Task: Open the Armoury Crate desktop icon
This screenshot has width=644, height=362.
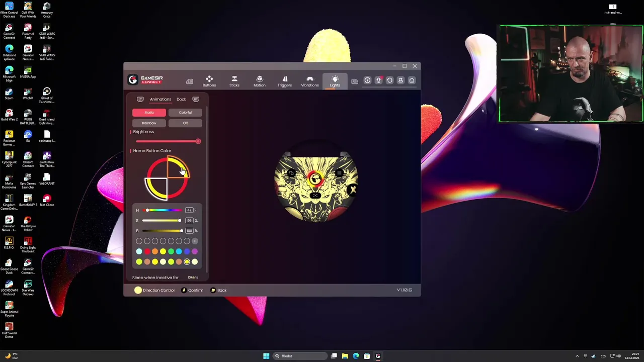Action: [46, 10]
